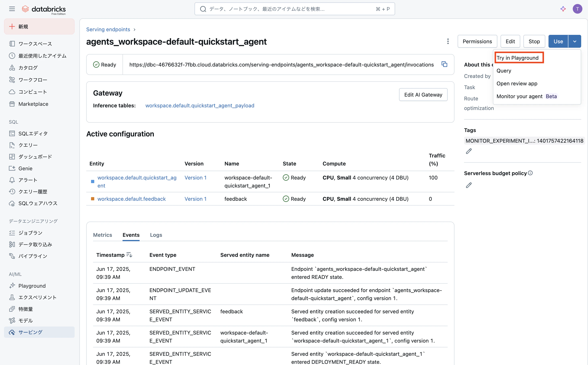Image resolution: width=588 pixels, height=365 pixels.
Task: Open workspace.default.quickstart_agent entity link
Action: [x=137, y=181]
